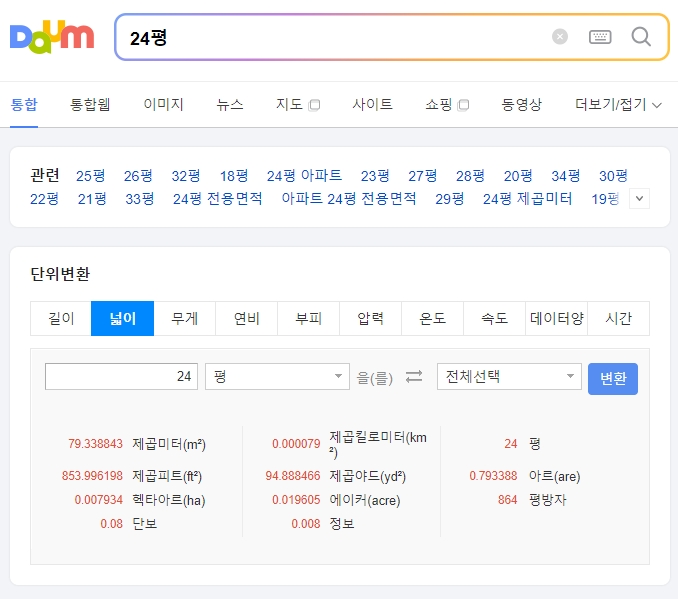
Task: Go to the 뉴스 tab
Action: point(230,105)
